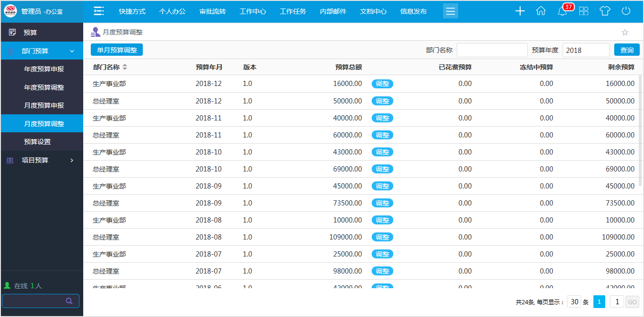Open the 每页显示 page size box
This screenshot has height=317, width=644.
(x=574, y=301)
